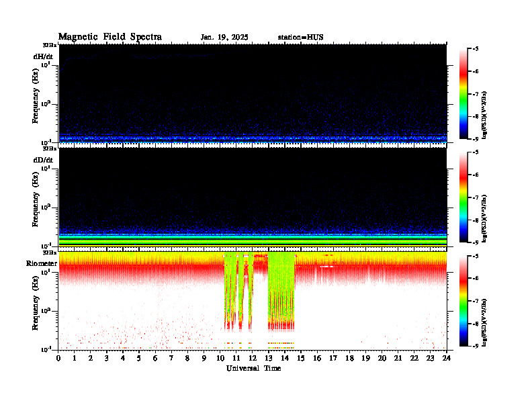
Task: Click the '17' hour tick label
Action: pos(334,358)
